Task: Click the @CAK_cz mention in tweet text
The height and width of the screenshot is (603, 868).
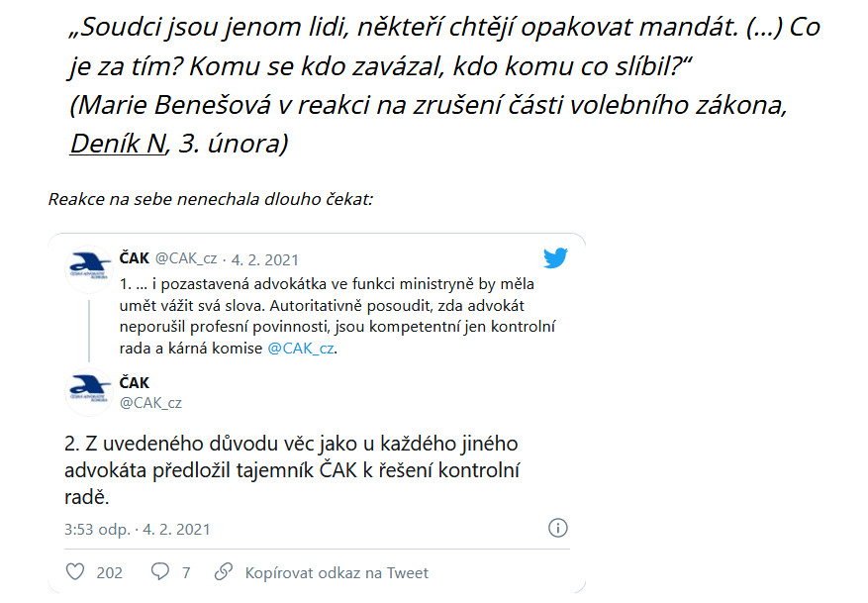Action: [x=301, y=349]
